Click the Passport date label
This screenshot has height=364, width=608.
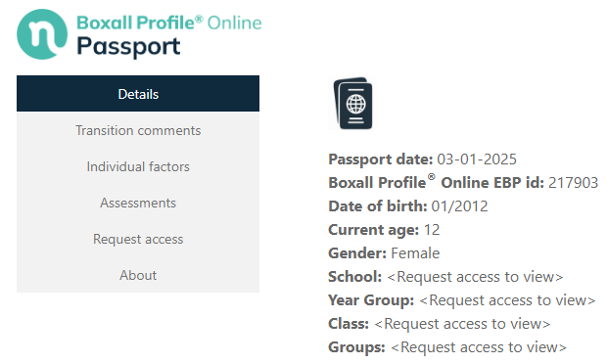pos(381,159)
